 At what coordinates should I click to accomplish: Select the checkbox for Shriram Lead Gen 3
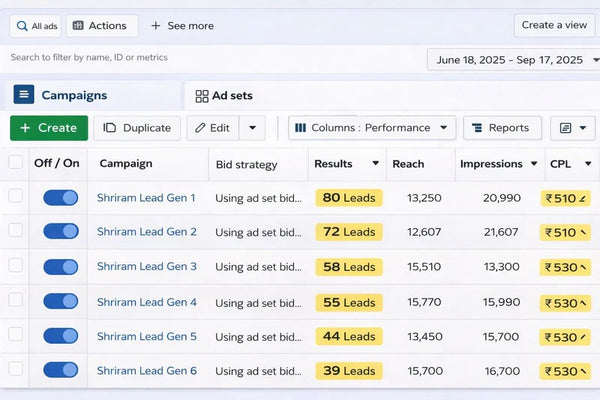(x=15, y=265)
